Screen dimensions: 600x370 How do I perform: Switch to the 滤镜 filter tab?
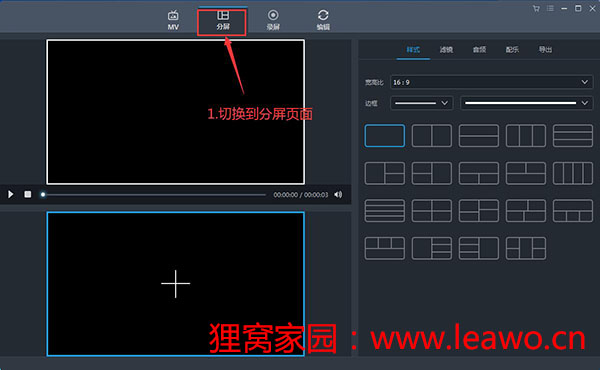pyautogui.click(x=446, y=50)
